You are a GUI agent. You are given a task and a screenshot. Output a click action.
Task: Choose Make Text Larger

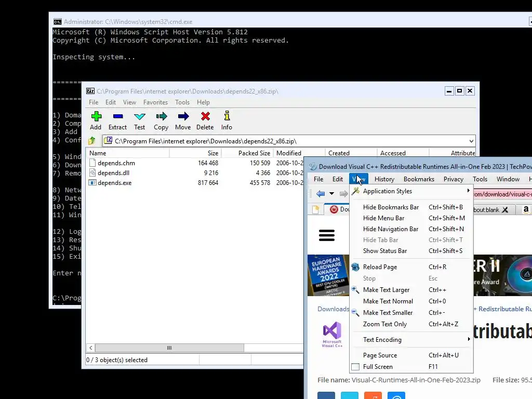coord(411,290)
